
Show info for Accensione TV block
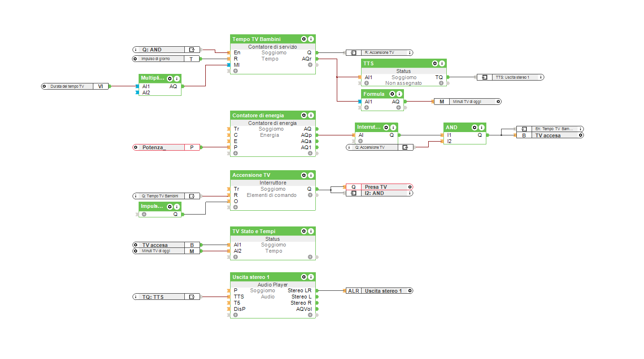(311, 175)
